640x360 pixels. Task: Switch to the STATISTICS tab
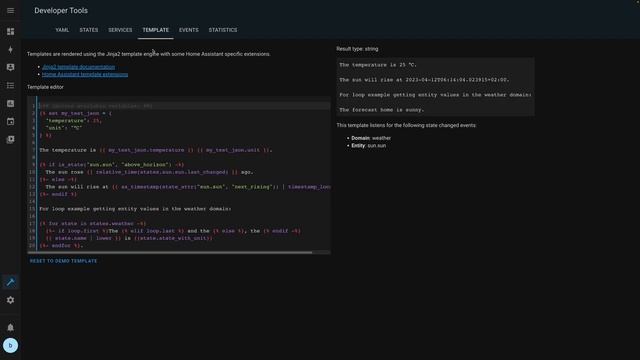coord(223,30)
